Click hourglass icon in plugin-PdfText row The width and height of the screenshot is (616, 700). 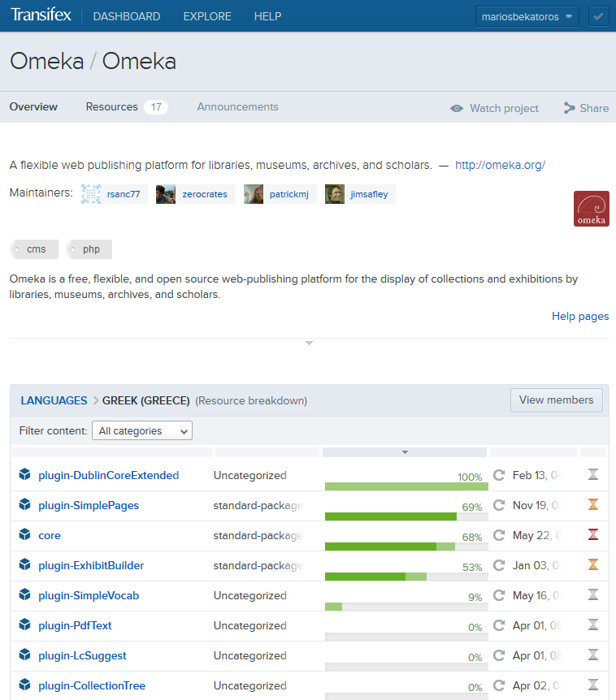pyautogui.click(x=593, y=624)
